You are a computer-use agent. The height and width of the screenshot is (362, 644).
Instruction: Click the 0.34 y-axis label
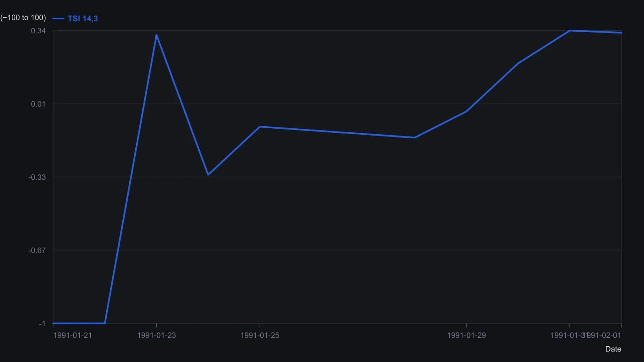point(38,31)
